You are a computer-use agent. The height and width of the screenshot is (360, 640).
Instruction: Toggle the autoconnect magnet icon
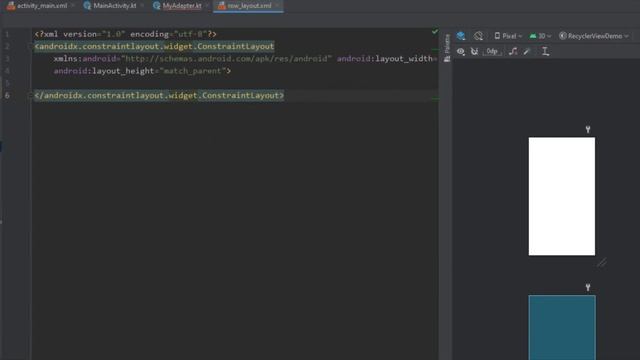474,51
